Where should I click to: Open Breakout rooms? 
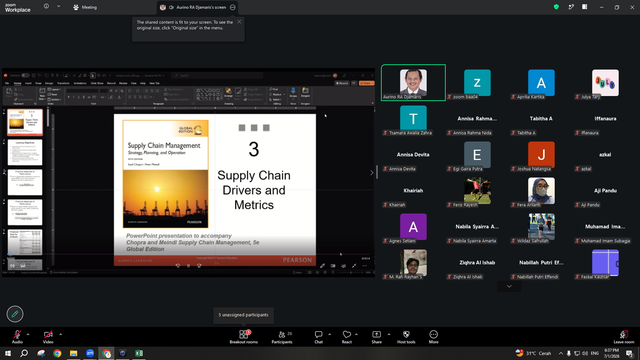(x=244, y=337)
